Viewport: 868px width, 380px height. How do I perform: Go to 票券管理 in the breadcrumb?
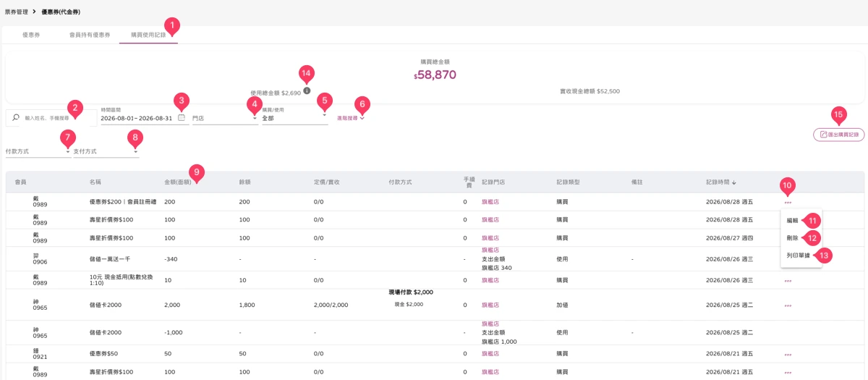(17, 12)
